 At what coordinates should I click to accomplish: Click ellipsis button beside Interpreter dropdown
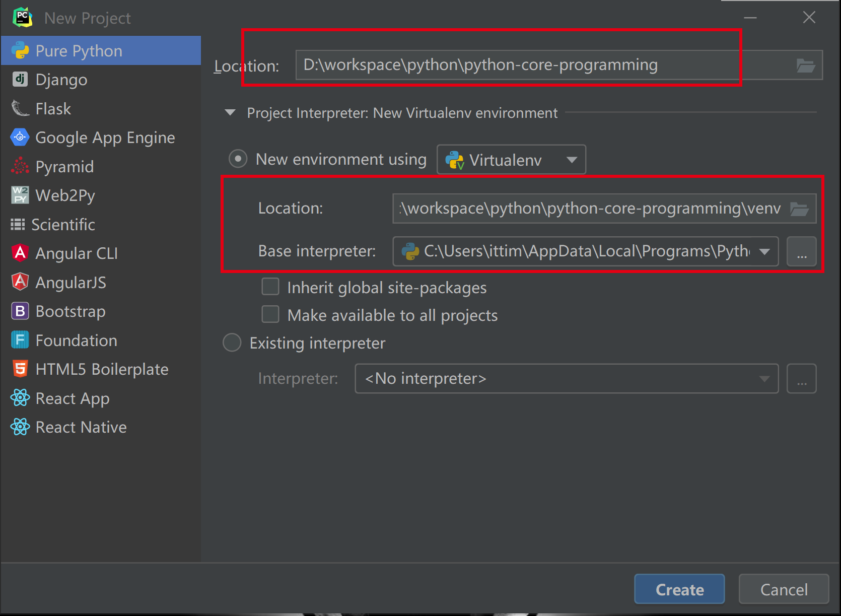(802, 379)
